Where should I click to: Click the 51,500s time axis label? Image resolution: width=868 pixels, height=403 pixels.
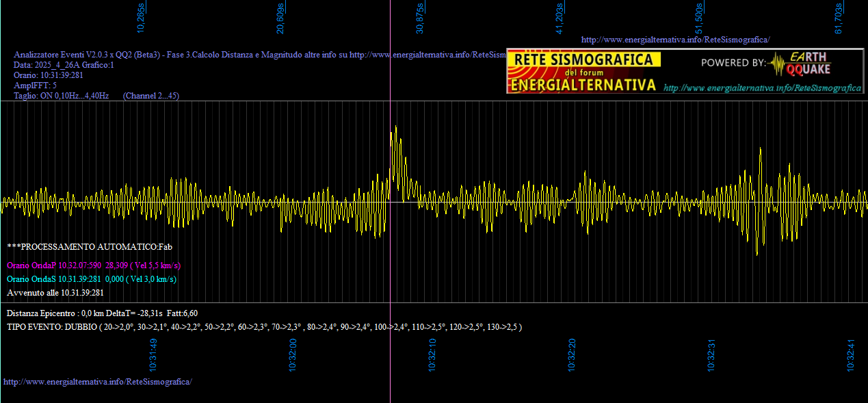coord(700,18)
